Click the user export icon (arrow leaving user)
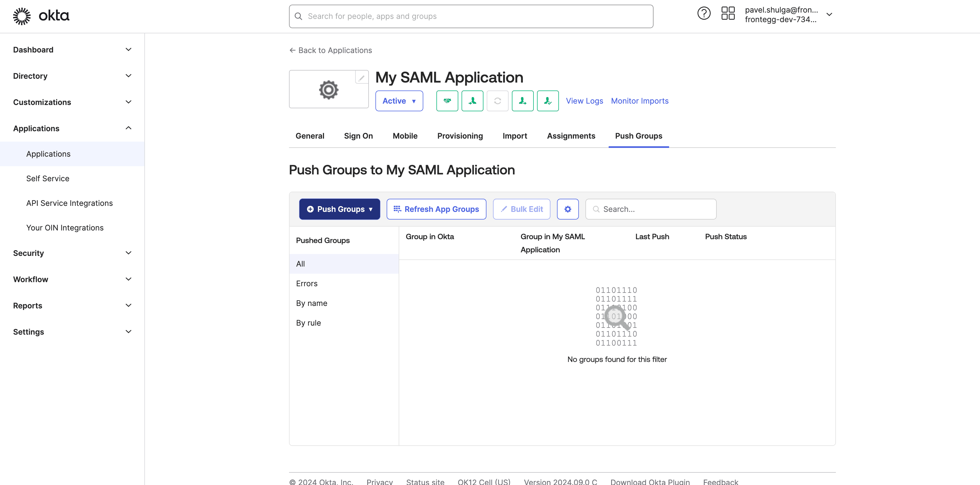This screenshot has width=980, height=485. pos(522,101)
